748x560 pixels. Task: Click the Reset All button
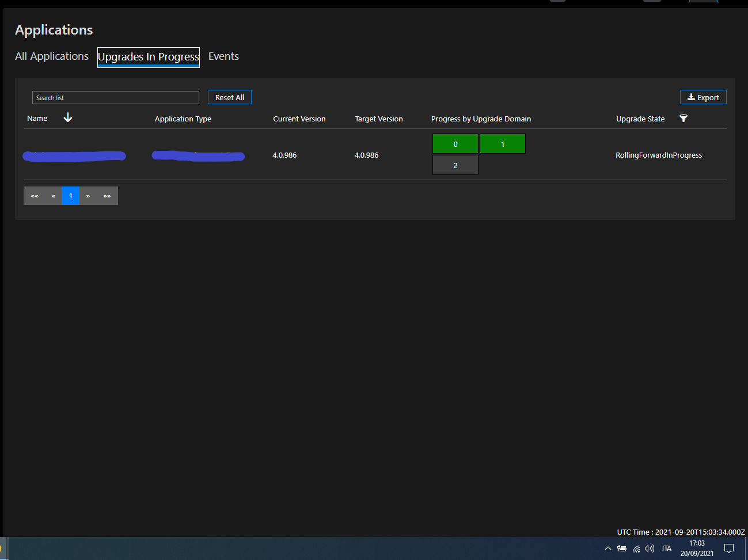pyautogui.click(x=229, y=97)
